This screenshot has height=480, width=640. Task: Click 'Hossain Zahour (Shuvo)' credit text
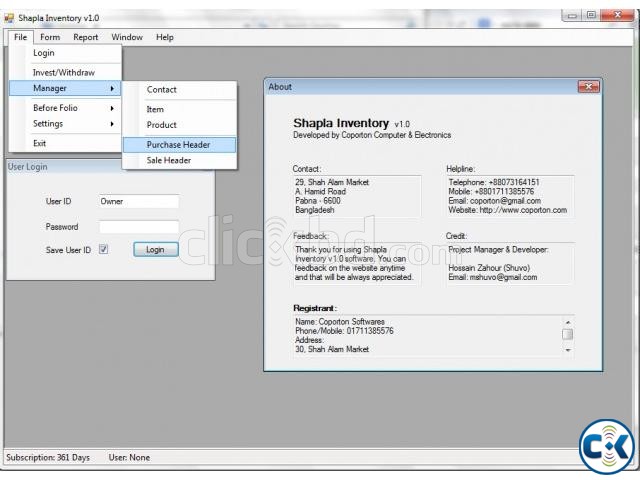pyautogui.click(x=489, y=268)
